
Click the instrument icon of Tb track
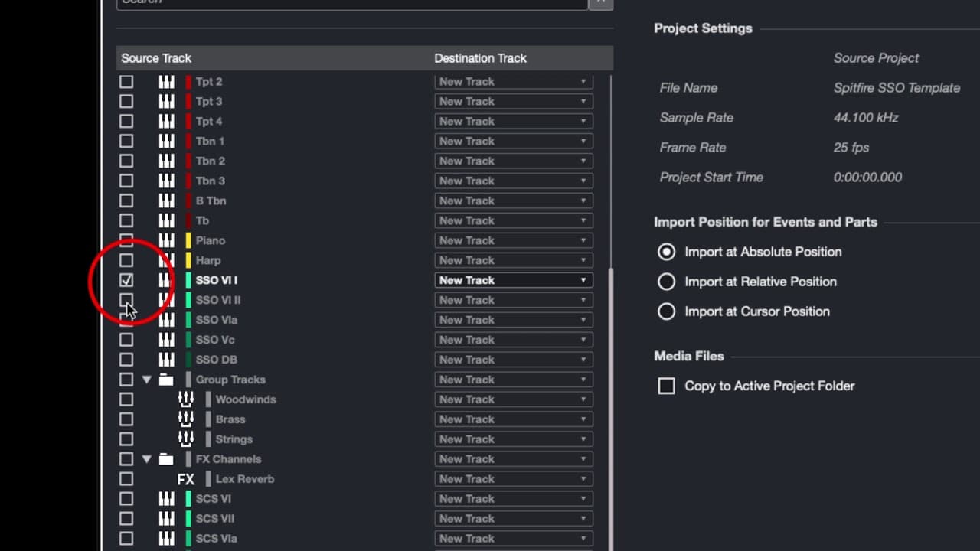click(166, 220)
